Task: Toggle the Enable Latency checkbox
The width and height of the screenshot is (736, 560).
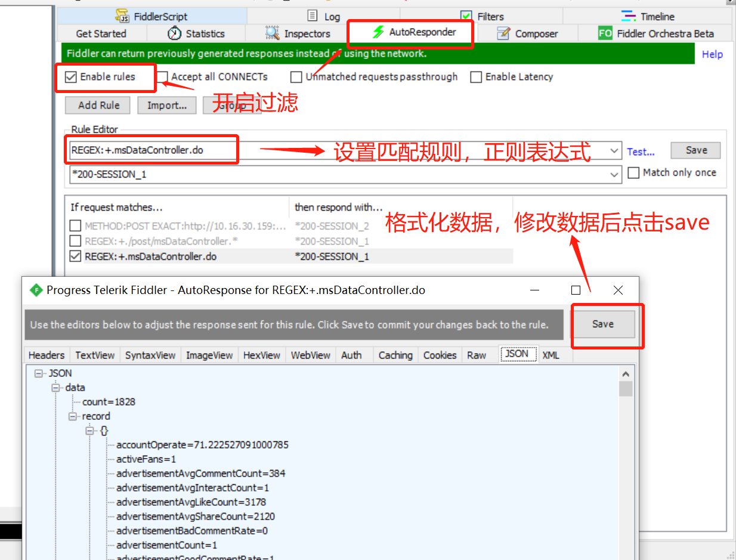Action: click(x=476, y=77)
